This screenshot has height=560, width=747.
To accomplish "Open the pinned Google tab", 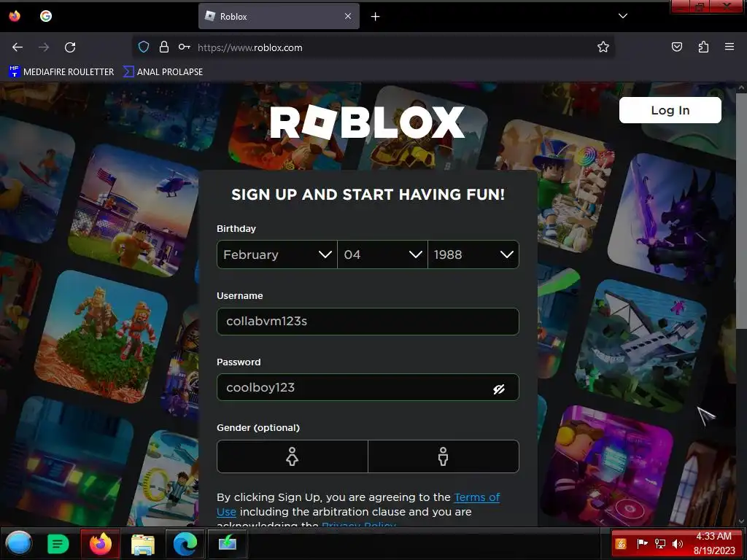I will pyautogui.click(x=46, y=16).
